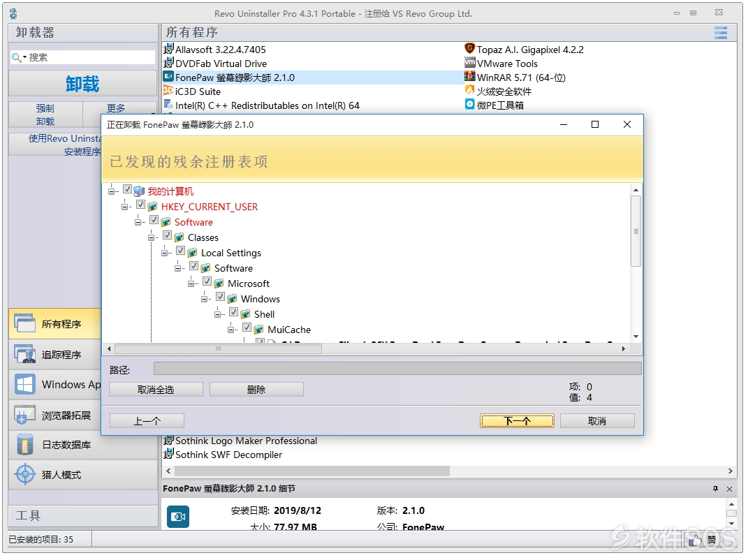The height and width of the screenshot is (560, 748).
Task: Select the FonePaw program icon in list
Action: pos(168,77)
